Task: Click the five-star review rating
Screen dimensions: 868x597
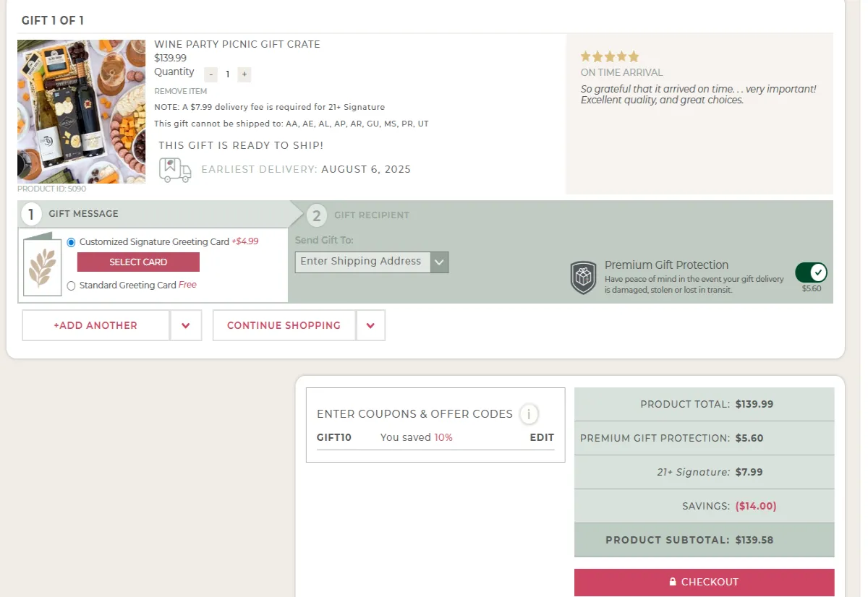Action: [610, 56]
